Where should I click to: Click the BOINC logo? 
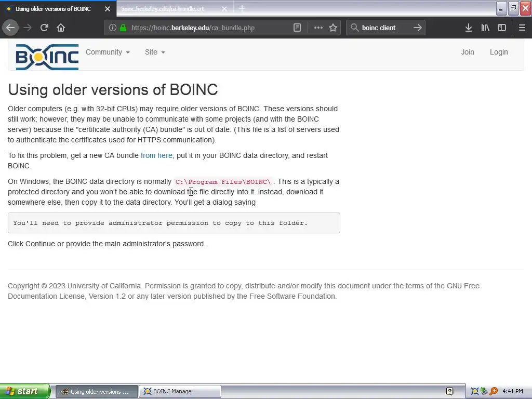coord(47,57)
